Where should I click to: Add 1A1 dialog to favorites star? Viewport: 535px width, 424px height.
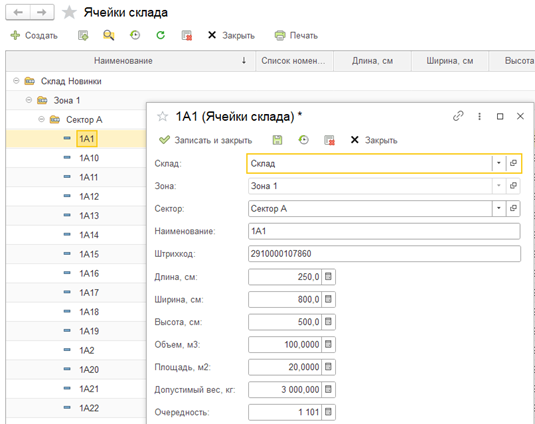pos(162,117)
